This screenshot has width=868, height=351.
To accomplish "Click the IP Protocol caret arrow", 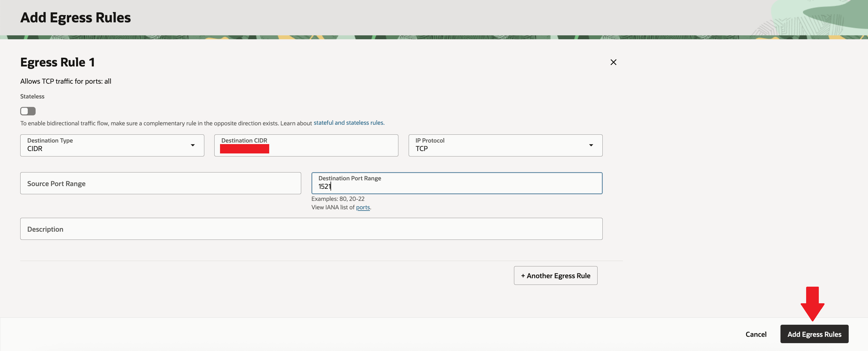I will [x=591, y=145].
